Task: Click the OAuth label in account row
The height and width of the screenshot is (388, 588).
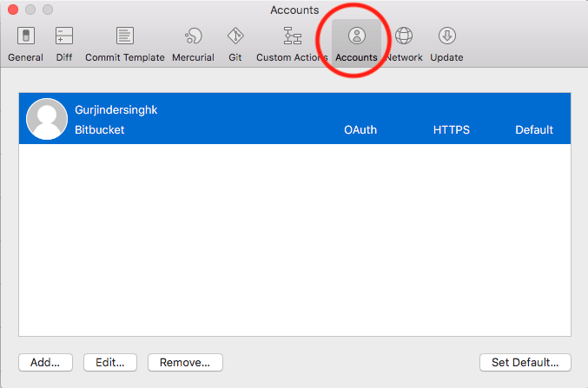Action: 360,130
